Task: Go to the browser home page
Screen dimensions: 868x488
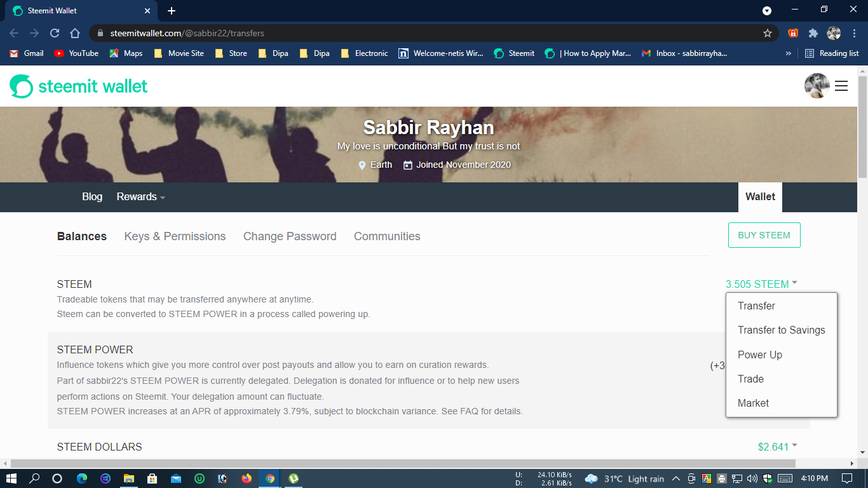Action: click(75, 33)
